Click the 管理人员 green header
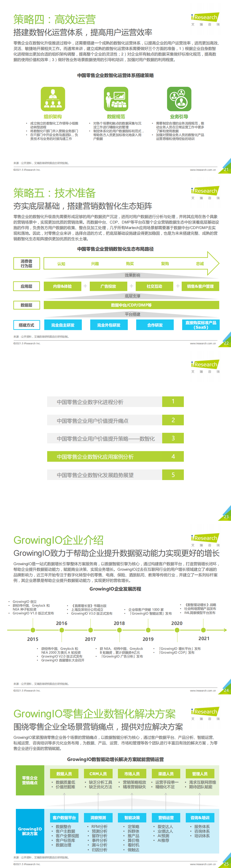 pos(200,774)
